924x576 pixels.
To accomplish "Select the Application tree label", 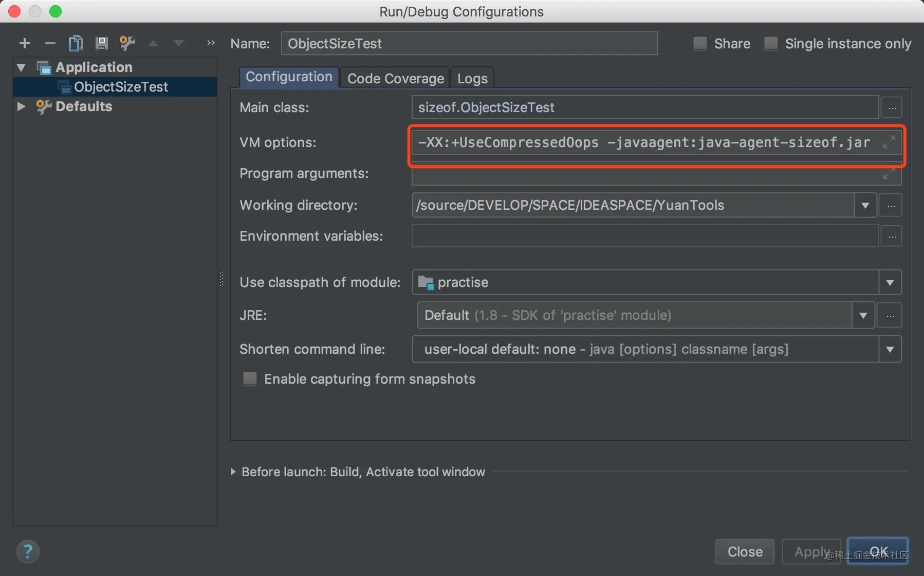I will (94, 67).
